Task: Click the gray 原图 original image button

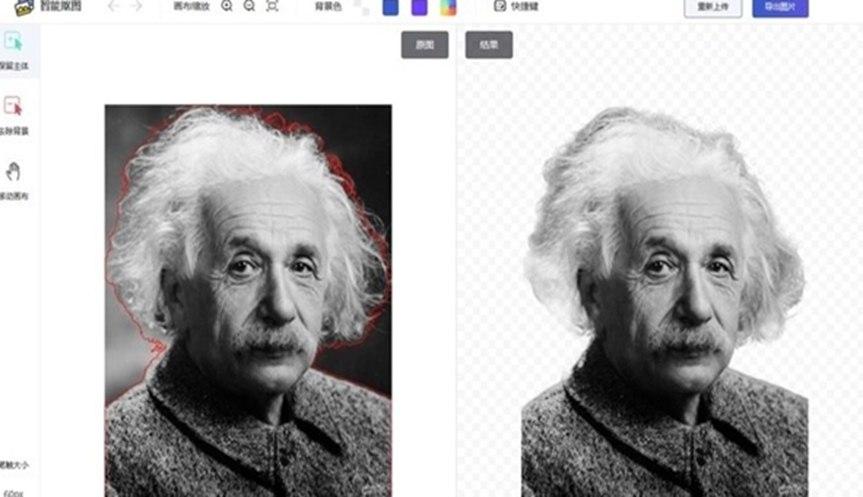Action: (x=425, y=45)
